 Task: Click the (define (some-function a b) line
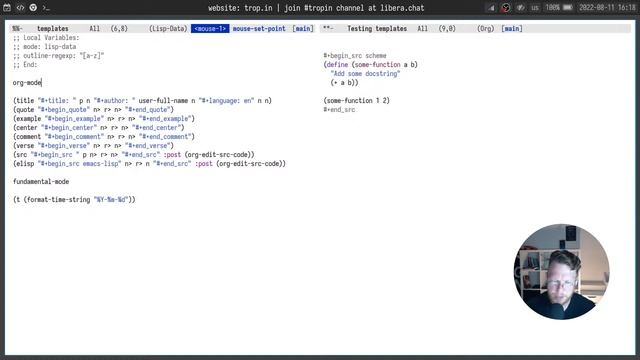pyautogui.click(x=370, y=64)
